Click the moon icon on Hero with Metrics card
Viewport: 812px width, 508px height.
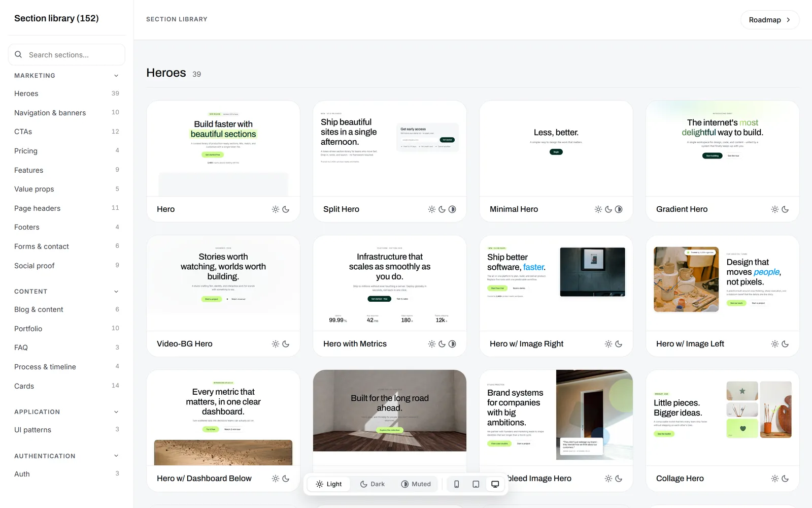point(442,344)
